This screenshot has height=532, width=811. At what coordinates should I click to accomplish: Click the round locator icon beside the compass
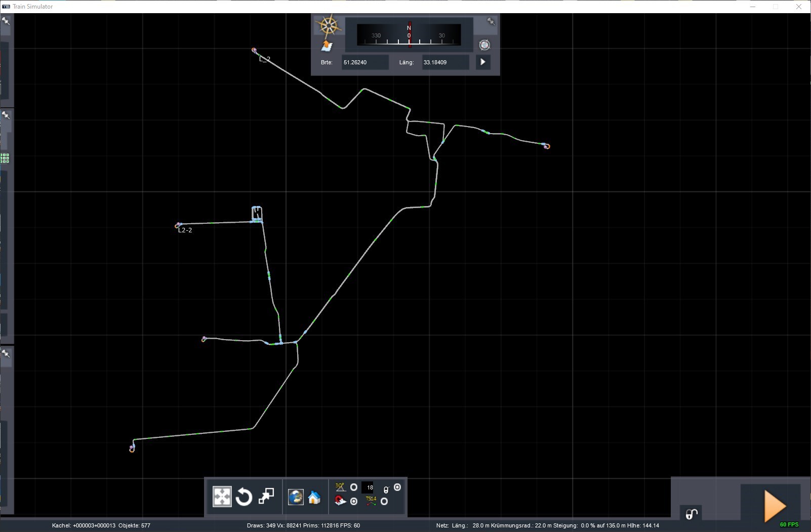[484, 45]
